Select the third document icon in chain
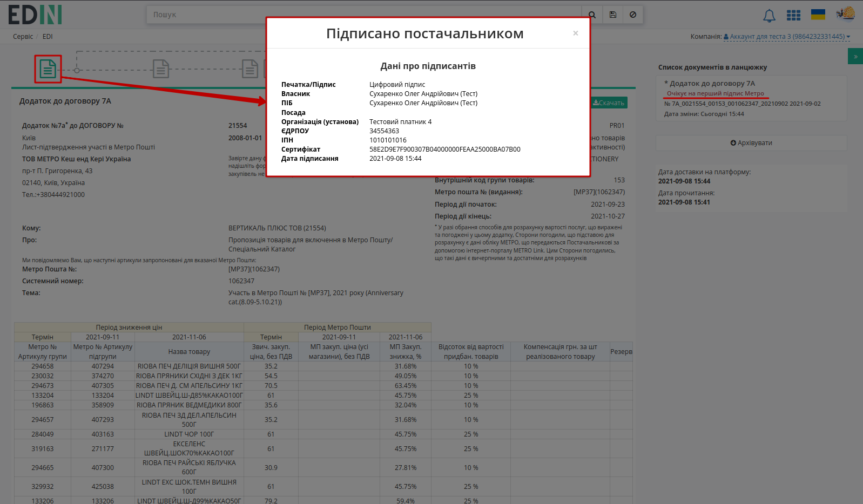This screenshot has width=863, height=504. 250,69
